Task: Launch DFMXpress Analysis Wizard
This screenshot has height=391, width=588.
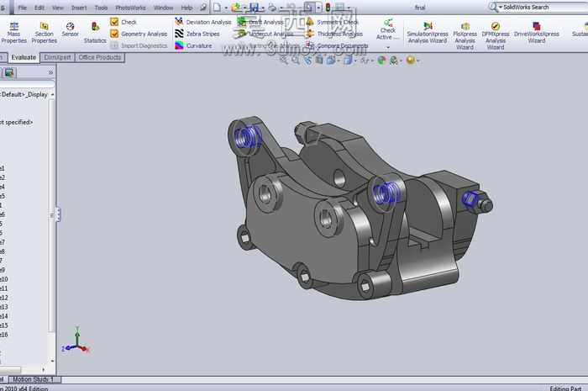Action: coord(496,35)
